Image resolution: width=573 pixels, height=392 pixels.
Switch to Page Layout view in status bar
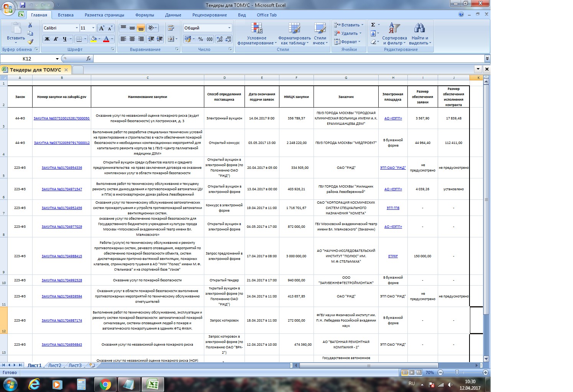pyautogui.click(x=412, y=372)
